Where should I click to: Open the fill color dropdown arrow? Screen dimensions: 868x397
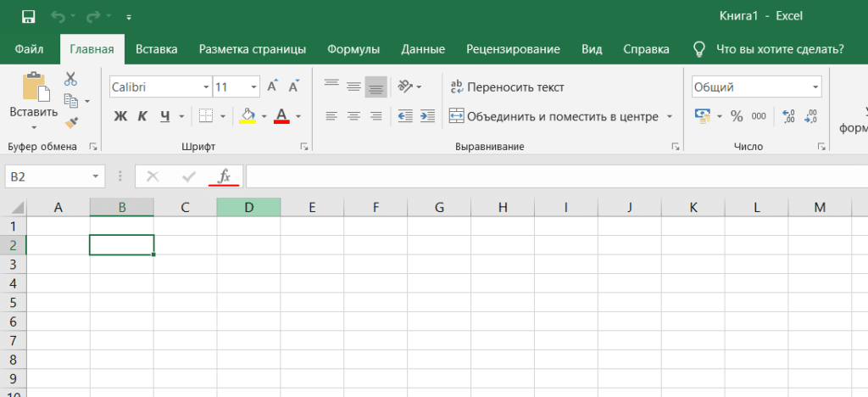click(264, 116)
